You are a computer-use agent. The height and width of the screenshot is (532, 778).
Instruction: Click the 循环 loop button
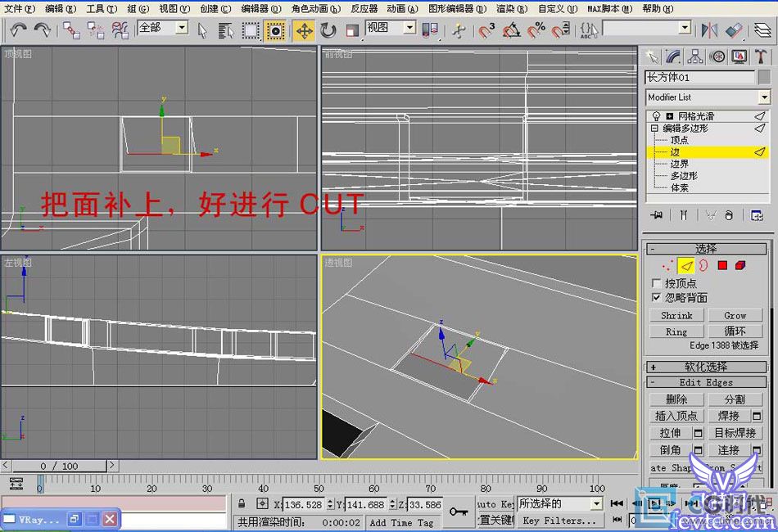coord(735,331)
